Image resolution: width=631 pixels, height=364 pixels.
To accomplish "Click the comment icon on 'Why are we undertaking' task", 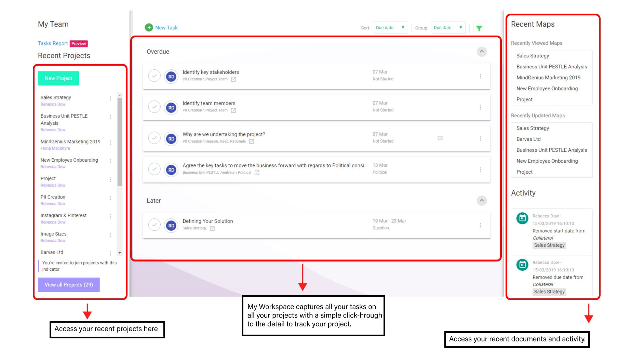I will point(440,138).
